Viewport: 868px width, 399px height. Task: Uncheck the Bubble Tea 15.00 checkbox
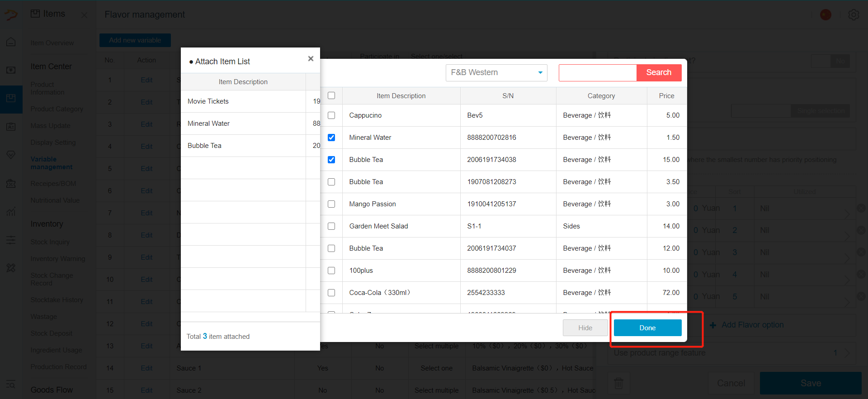(x=331, y=160)
